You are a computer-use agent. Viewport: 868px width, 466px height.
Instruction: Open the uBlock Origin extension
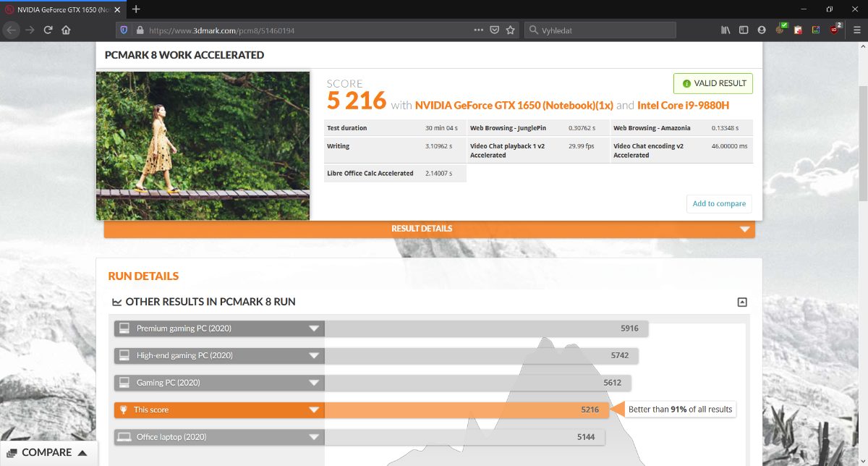tap(835, 30)
